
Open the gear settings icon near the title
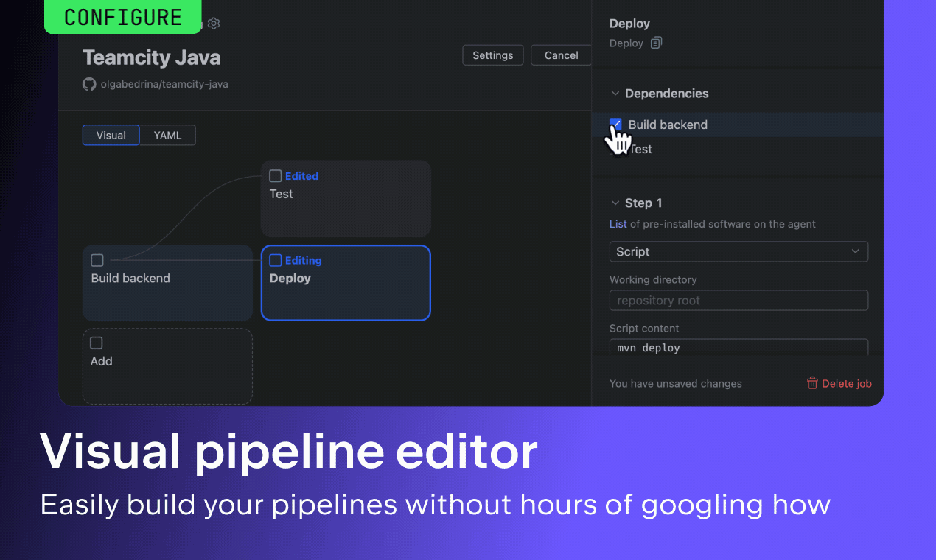tap(214, 24)
